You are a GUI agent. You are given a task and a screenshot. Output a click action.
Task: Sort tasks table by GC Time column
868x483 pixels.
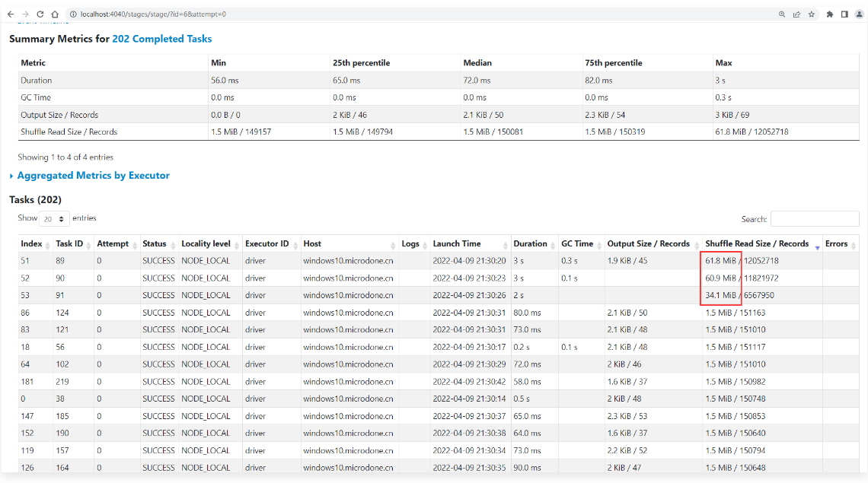[x=581, y=244]
